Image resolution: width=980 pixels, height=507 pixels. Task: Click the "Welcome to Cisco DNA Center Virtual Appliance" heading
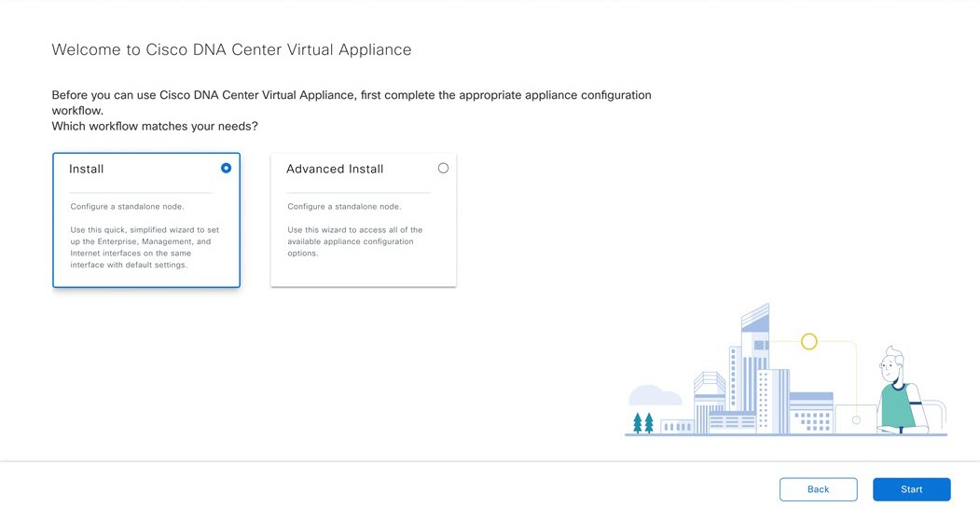pyautogui.click(x=231, y=50)
